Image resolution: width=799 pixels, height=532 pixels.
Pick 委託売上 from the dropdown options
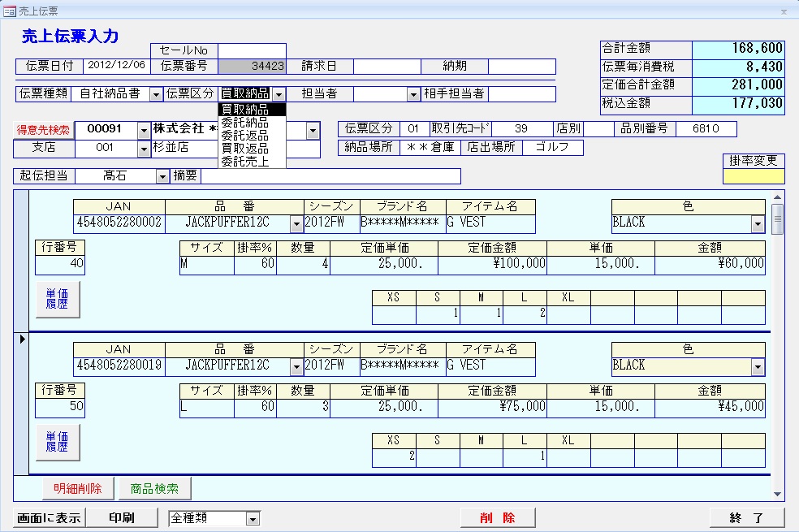pyautogui.click(x=244, y=162)
